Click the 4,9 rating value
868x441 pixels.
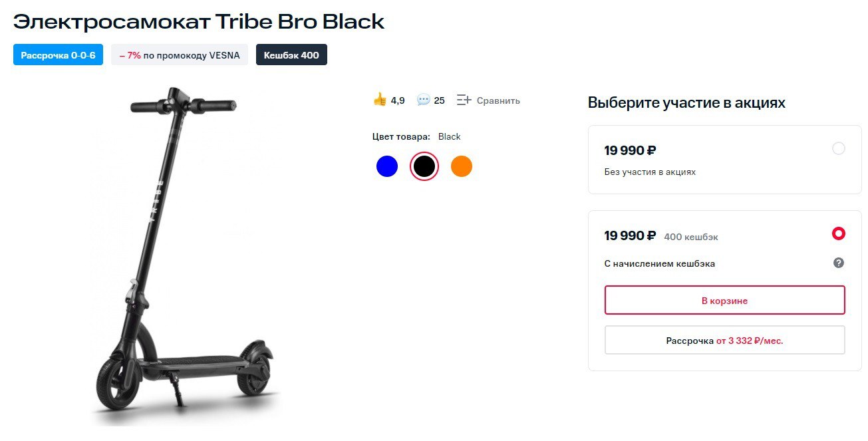point(398,101)
